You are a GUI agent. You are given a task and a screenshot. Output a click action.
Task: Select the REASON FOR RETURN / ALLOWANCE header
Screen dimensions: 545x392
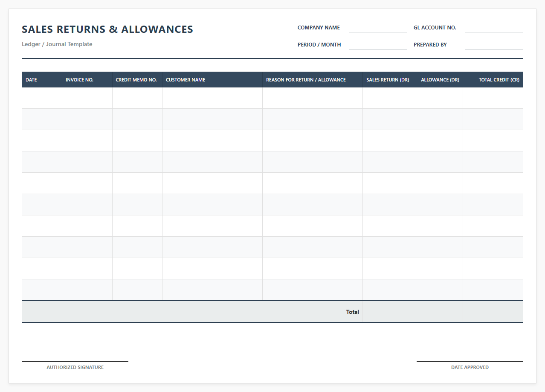pos(313,80)
